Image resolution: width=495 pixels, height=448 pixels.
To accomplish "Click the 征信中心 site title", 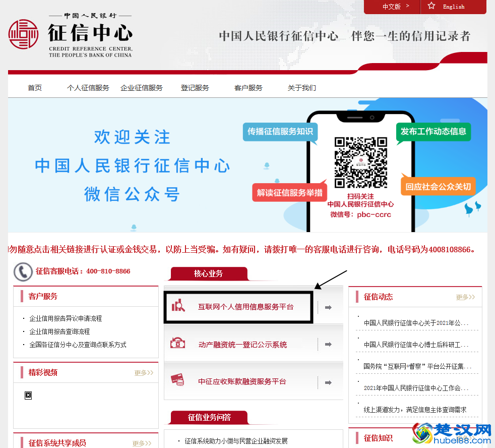I will (90, 33).
